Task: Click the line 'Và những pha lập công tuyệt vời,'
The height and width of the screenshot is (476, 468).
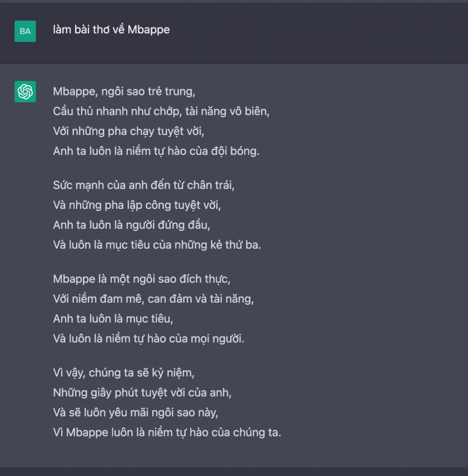Action: 137,205
